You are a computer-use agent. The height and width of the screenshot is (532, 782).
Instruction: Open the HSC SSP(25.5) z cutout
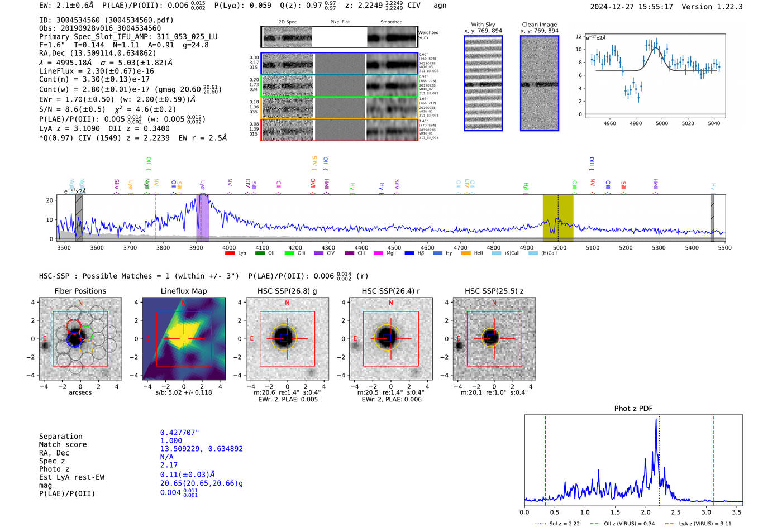tap(494, 339)
